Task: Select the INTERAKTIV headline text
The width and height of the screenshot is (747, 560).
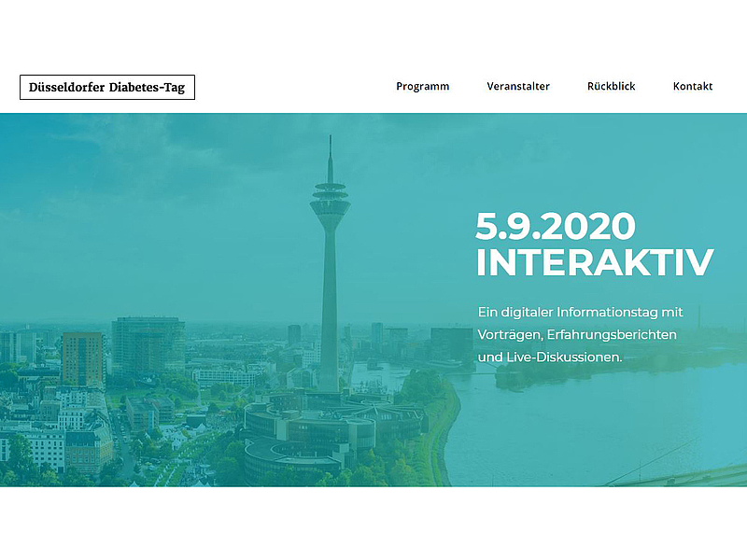Action: pos(595,263)
